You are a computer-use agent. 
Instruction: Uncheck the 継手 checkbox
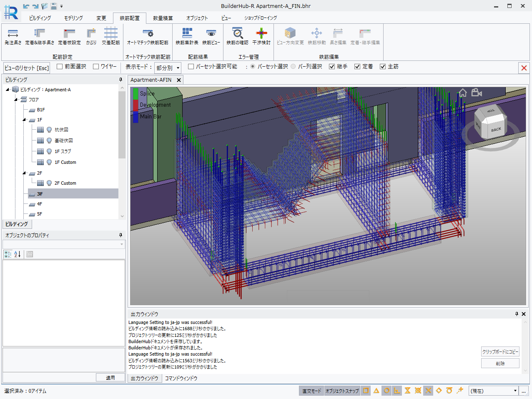[332, 66]
